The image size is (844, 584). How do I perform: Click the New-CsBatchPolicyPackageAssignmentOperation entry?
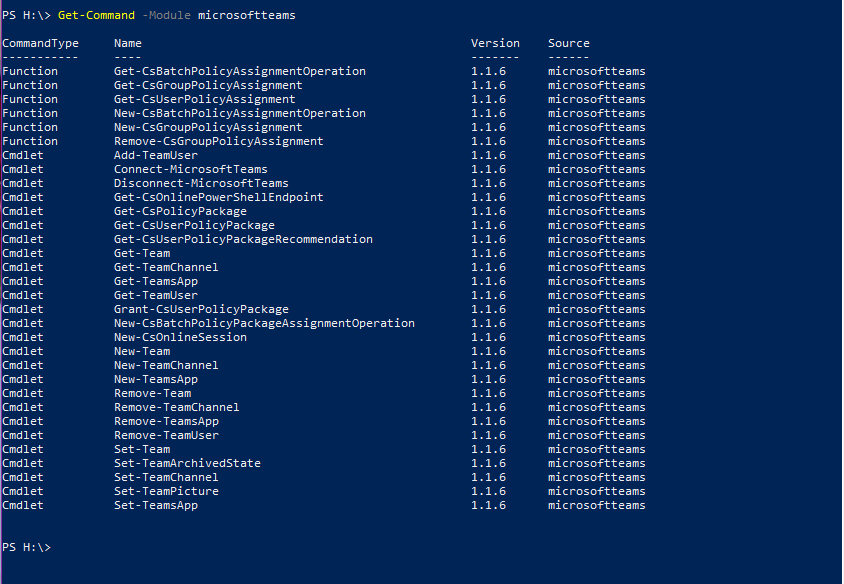264,323
